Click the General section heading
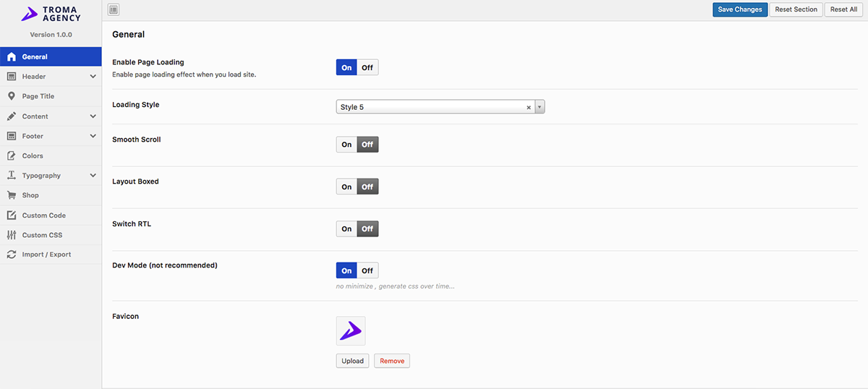868x389 pixels. point(129,35)
